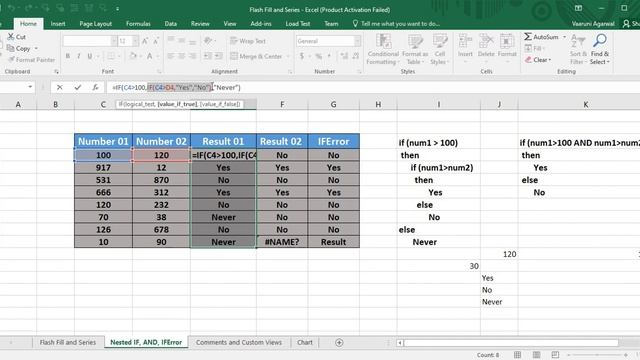This screenshot has height=360, width=640.
Task: Open Sort & Filter menu
Action: (x=578, y=49)
